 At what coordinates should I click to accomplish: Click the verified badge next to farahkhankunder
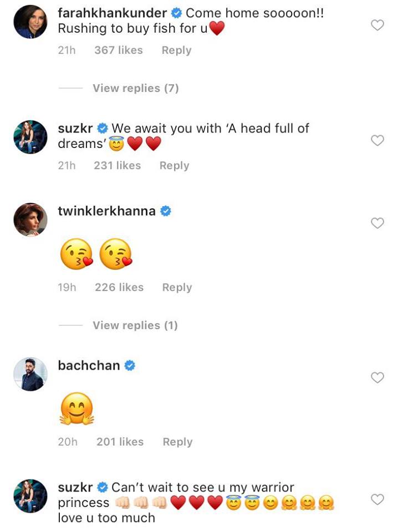pyautogui.click(x=176, y=13)
